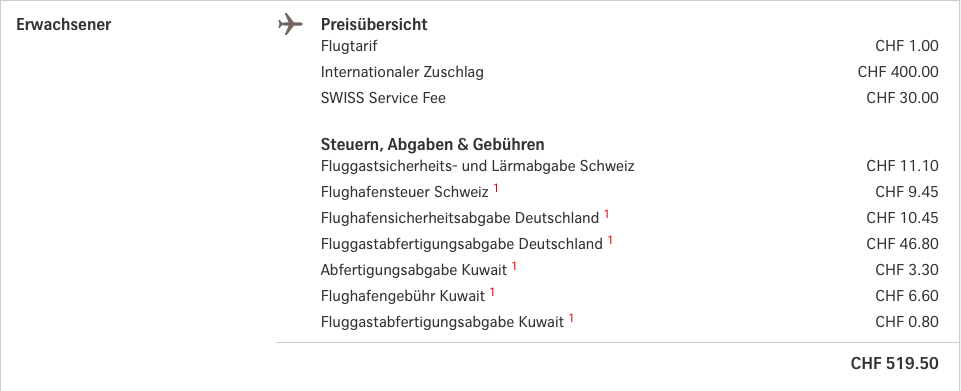Click the total price CHF 519.50
Screen dimensions: 961x391
click(894, 363)
